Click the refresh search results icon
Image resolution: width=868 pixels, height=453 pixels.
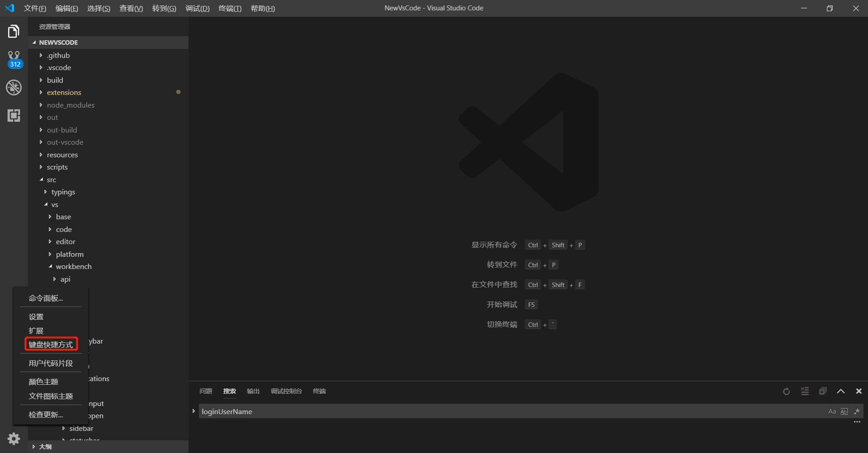(x=786, y=391)
